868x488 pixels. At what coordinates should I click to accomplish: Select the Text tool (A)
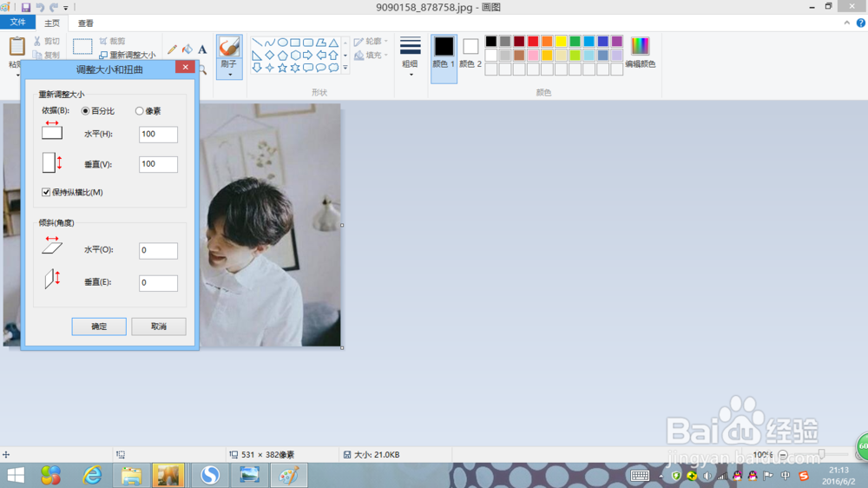point(202,49)
